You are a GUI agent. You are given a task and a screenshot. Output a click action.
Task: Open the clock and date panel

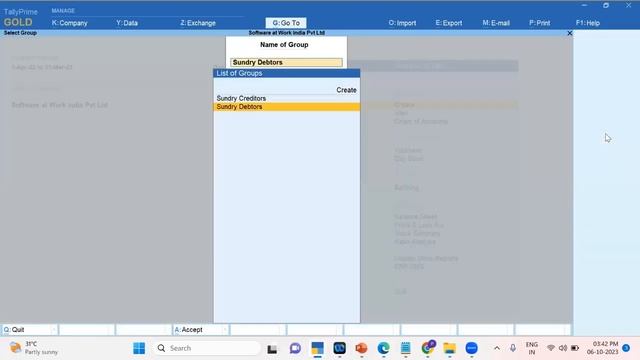602,348
